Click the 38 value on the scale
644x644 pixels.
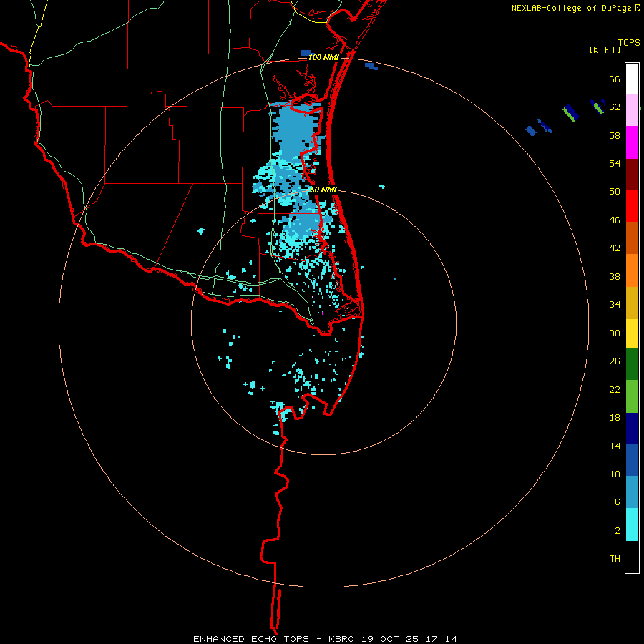(x=615, y=276)
